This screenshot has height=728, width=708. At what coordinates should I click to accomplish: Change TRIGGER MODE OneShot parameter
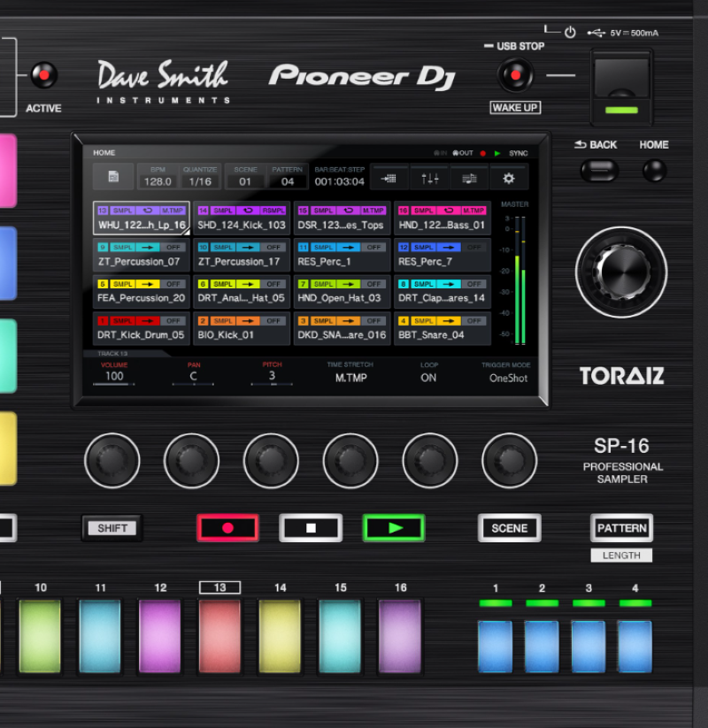tap(506, 372)
